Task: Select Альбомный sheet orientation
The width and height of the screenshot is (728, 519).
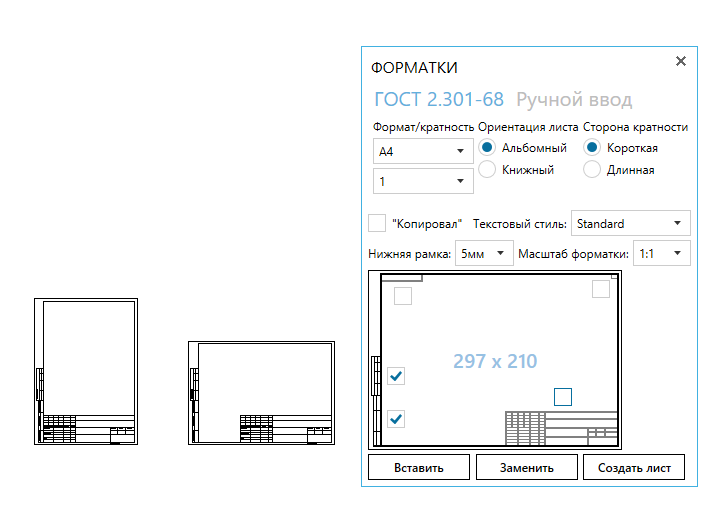Action: [487, 148]
